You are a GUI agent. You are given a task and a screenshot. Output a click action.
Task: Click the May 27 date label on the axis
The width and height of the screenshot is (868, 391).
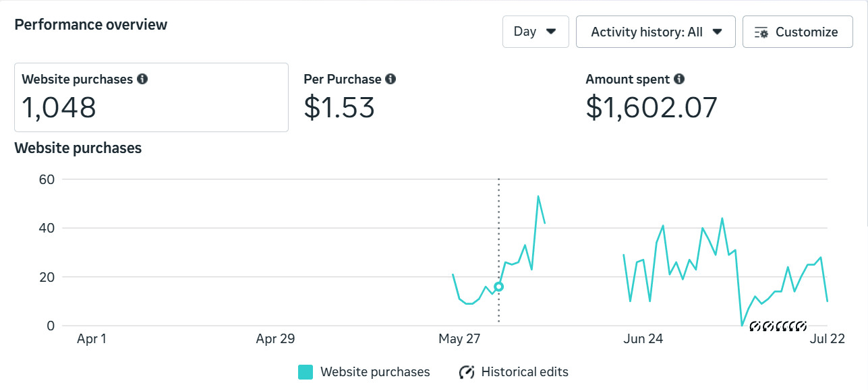459,338
